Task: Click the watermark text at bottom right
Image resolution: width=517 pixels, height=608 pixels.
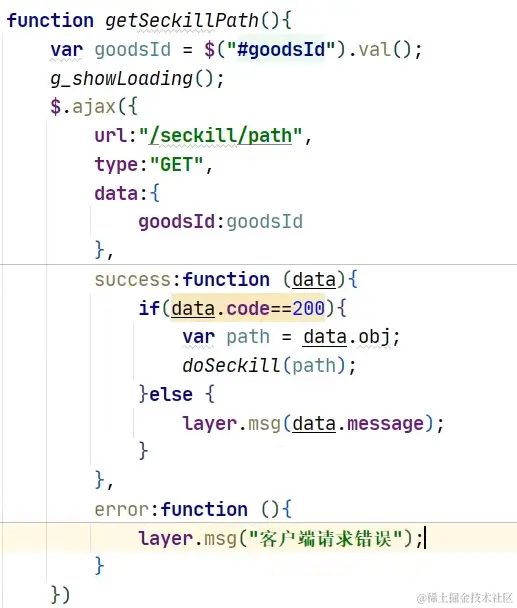Action: pyautogui.click(x=465, y=598)
